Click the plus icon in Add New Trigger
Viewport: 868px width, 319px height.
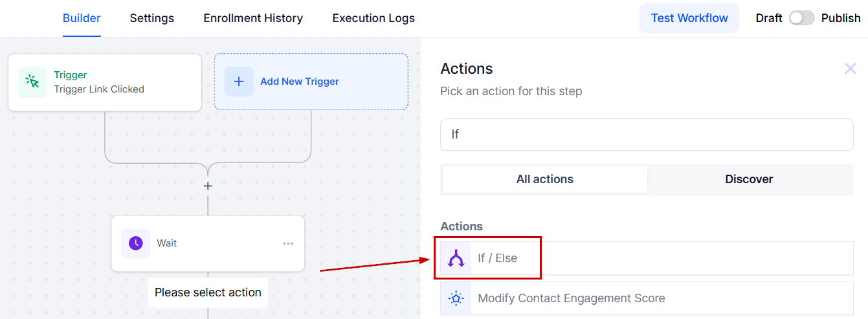[x=239, y=82]
